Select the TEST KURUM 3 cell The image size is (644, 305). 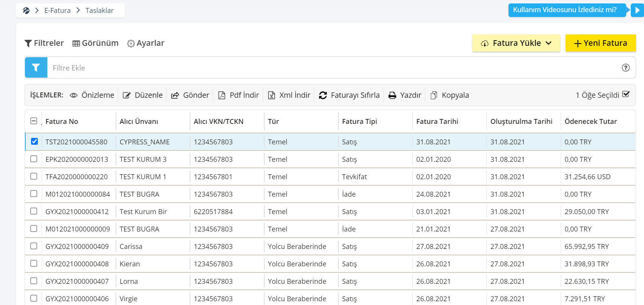pyautogui.click(x=143, y=160)
